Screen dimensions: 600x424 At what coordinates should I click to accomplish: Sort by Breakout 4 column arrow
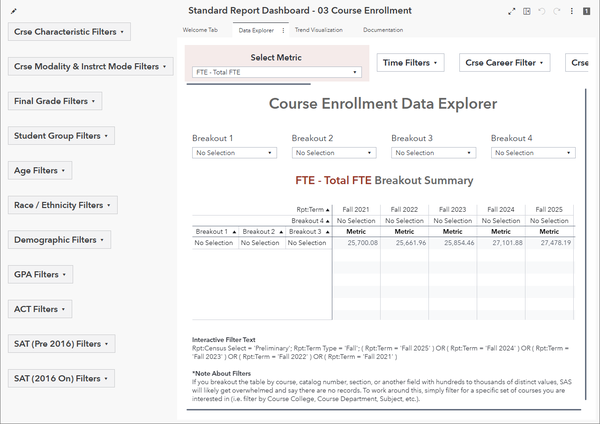(x=328, y=221)
